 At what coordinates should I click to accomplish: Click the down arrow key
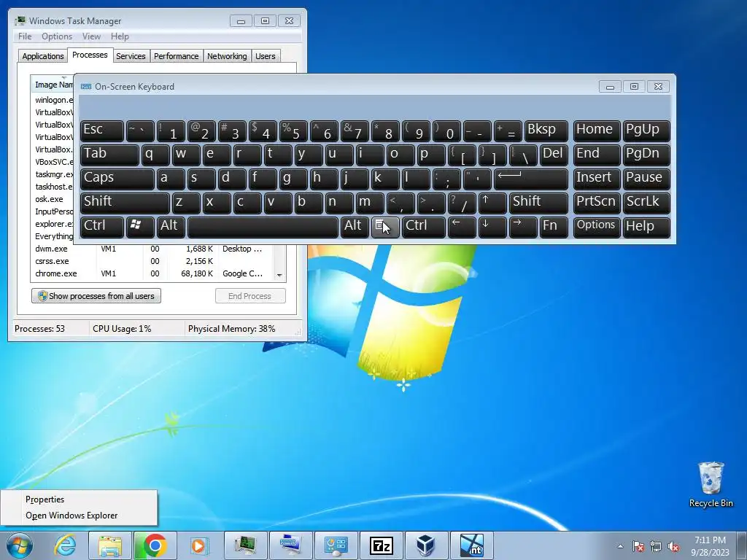(x=492, y=227)
